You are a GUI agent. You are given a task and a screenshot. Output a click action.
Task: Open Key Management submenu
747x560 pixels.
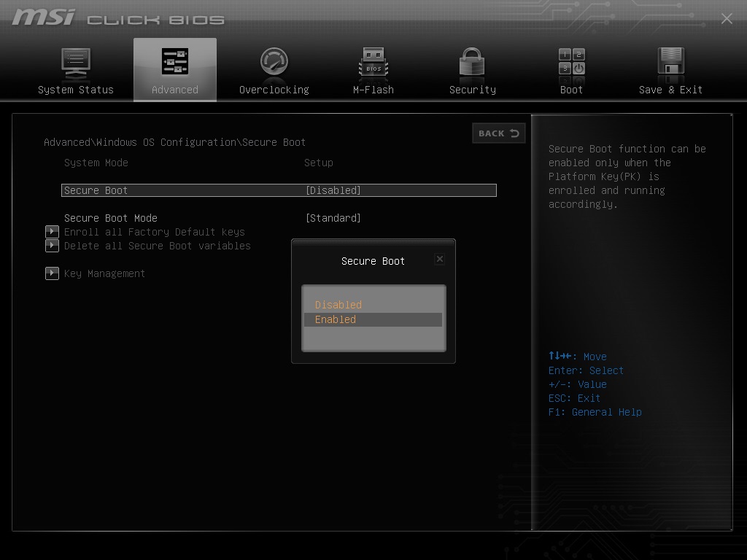pos(104,273)
